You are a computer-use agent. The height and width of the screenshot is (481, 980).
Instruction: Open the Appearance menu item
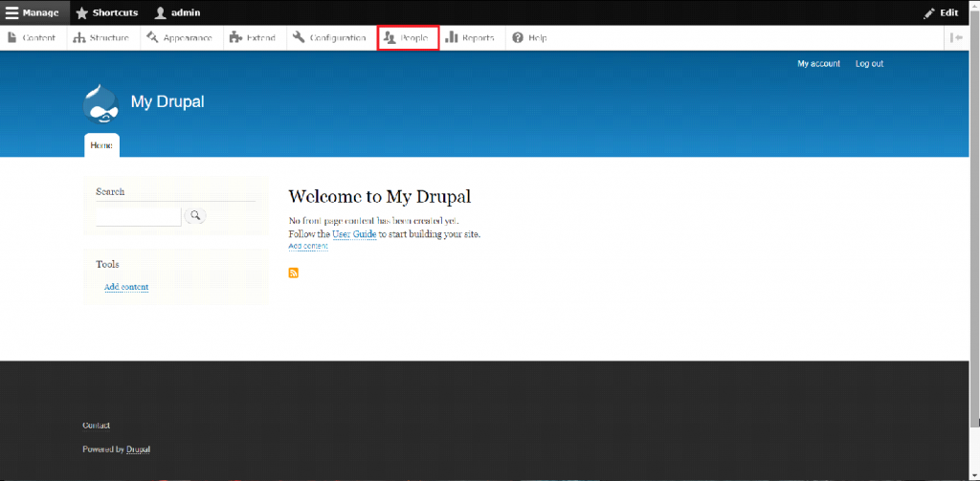180,38
